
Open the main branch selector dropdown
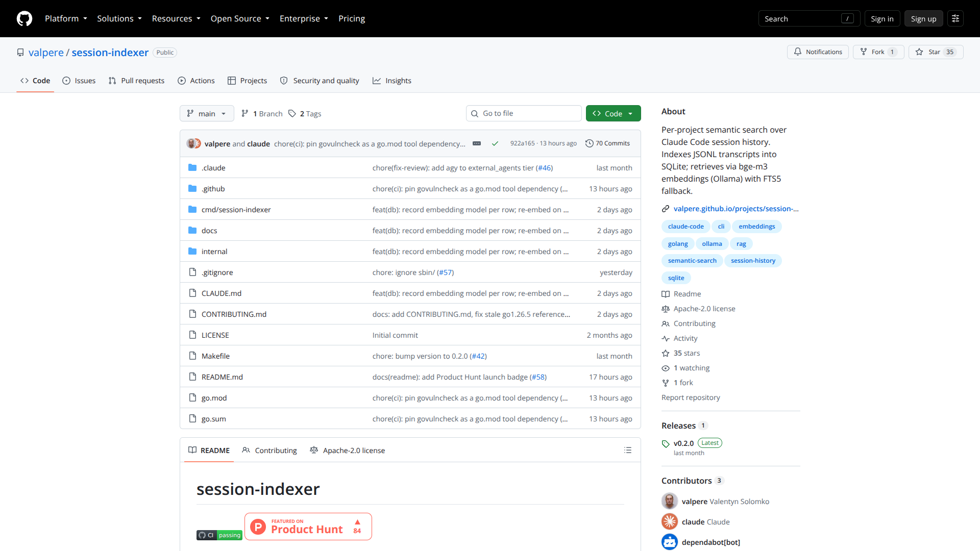[x=207, y=113]
